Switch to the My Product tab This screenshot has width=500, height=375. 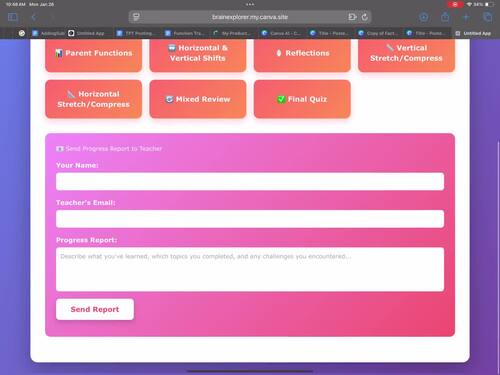[233, 33]
